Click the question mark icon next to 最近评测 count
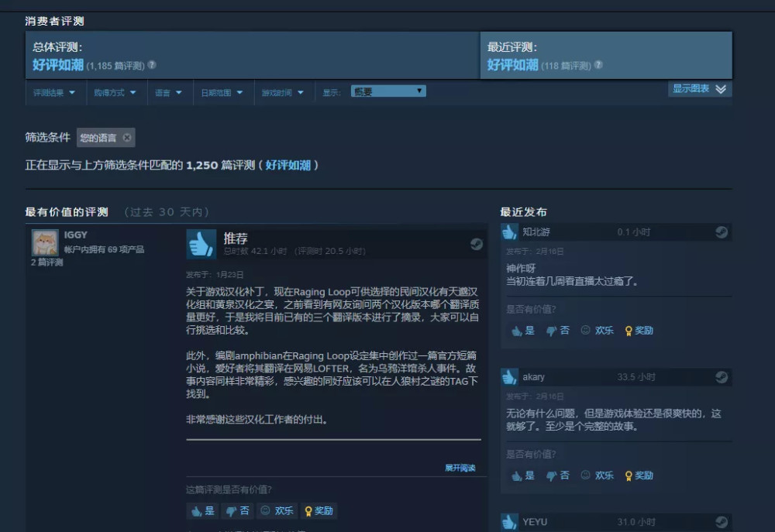775x532 pixels. pyautogui.click(x=597, y=65)
